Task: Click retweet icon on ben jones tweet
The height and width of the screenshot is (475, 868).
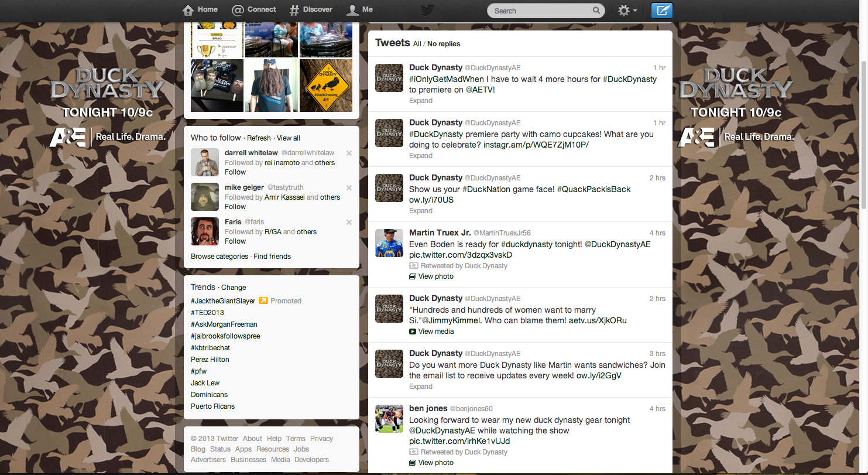Action: [414, 452]
